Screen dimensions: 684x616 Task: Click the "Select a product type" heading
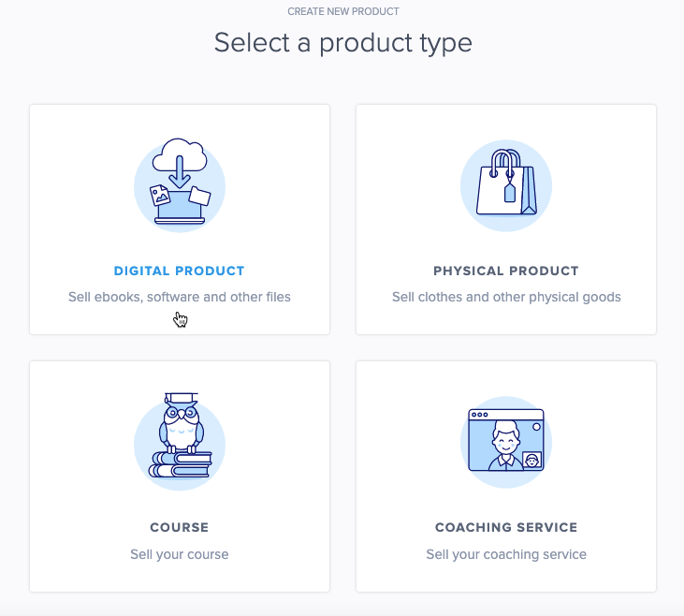pos(342,42)
